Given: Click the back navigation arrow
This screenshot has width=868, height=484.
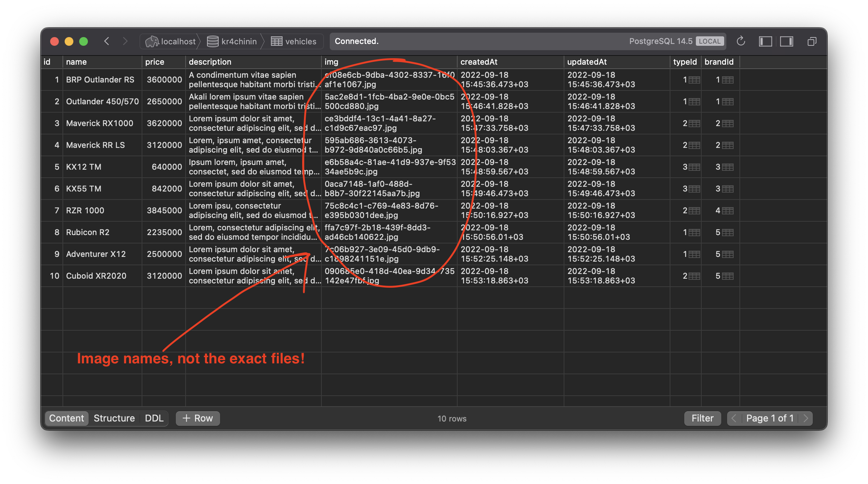Looking at the screenshot, I should [106, 41].
